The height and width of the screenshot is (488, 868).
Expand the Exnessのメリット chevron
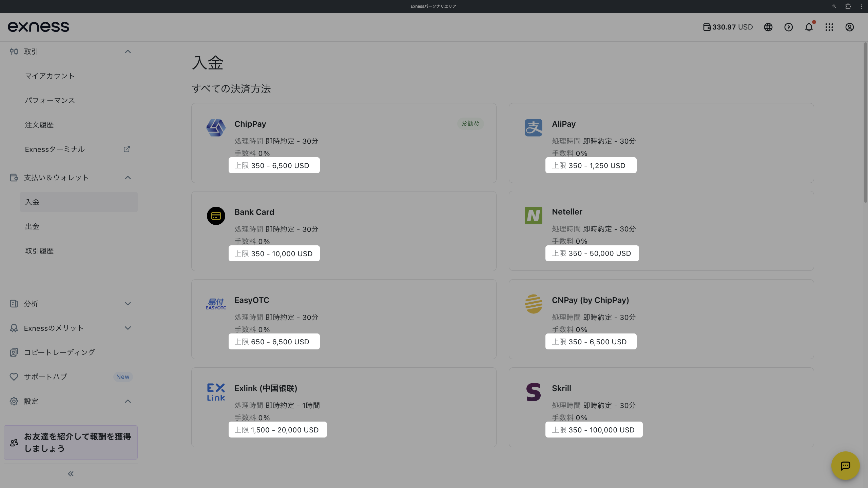click(128, 328)
